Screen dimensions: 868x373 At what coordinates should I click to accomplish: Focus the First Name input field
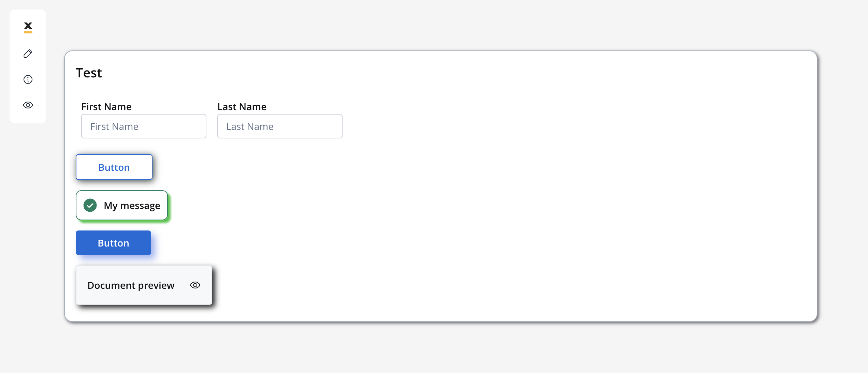144,126
